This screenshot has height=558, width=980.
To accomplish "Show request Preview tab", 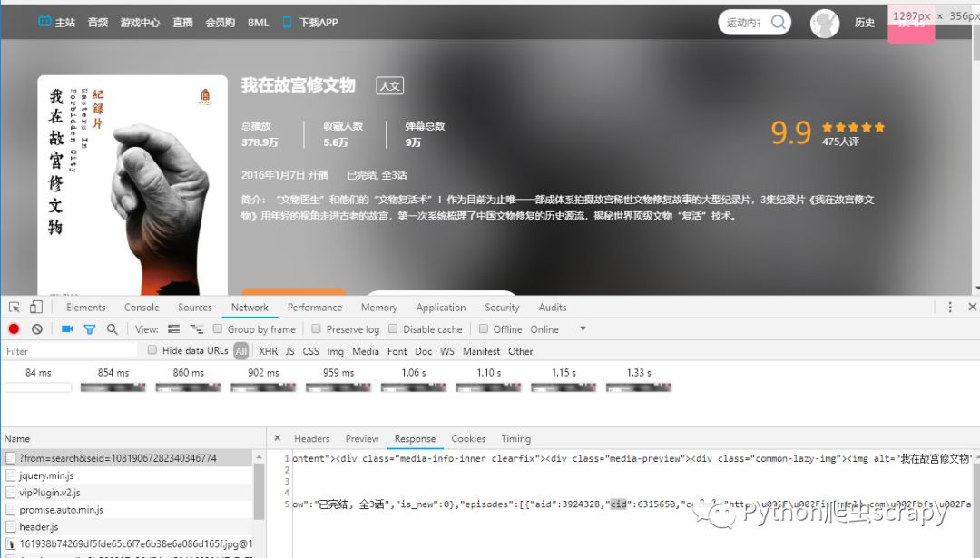I will tap(362, 438).
